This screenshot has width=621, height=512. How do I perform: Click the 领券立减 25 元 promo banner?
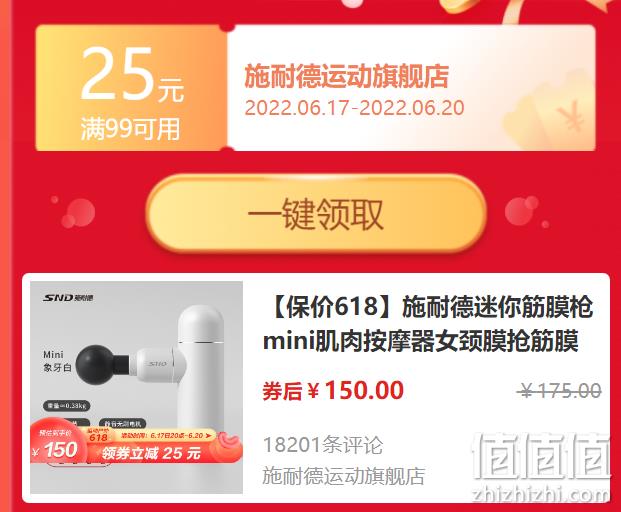click(x=152, y=453)
